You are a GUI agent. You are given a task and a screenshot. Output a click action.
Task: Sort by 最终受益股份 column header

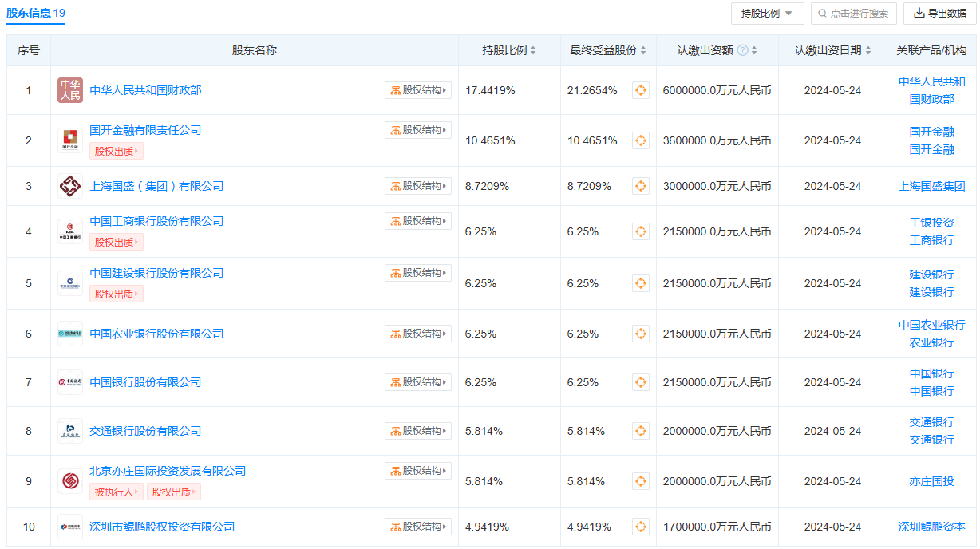607,50
